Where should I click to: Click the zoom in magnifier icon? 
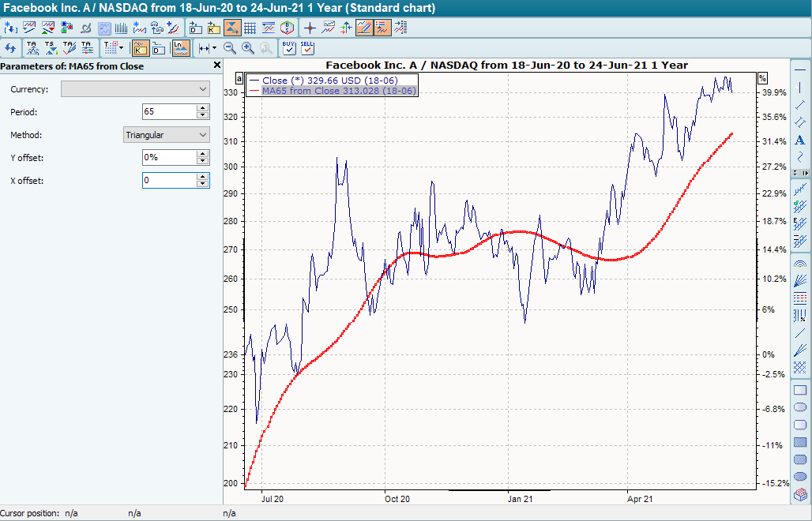click(248, 48)
